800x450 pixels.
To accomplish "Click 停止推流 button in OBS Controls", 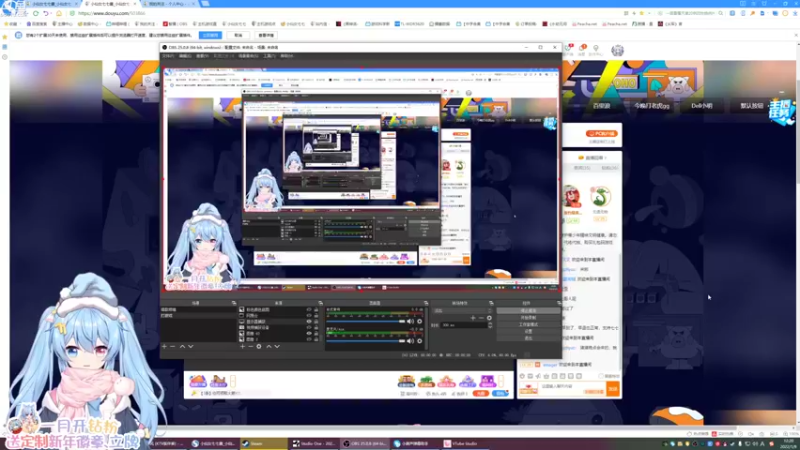I will pos(529,310).
